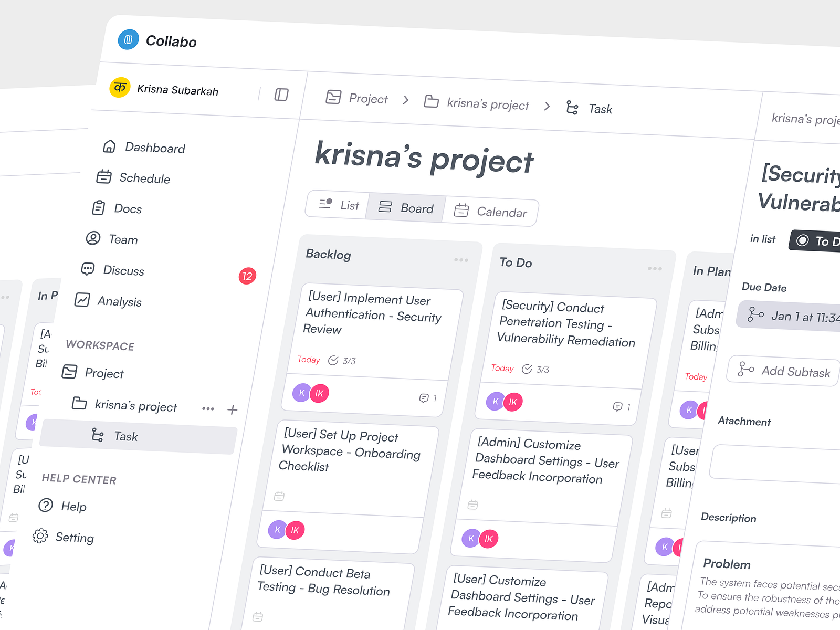
Task: Open options menu next to krisna's project
Action: (208, 409)
